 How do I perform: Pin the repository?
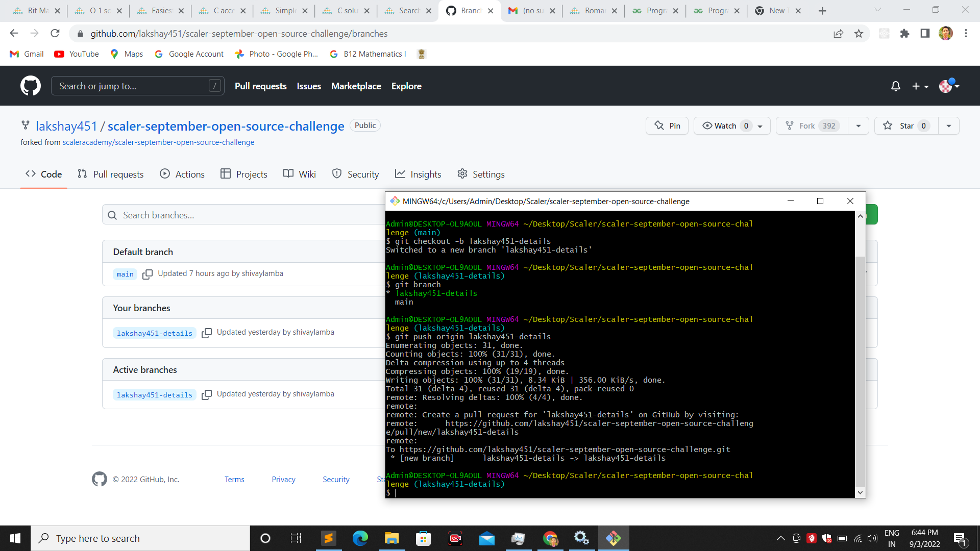[667, 126]
